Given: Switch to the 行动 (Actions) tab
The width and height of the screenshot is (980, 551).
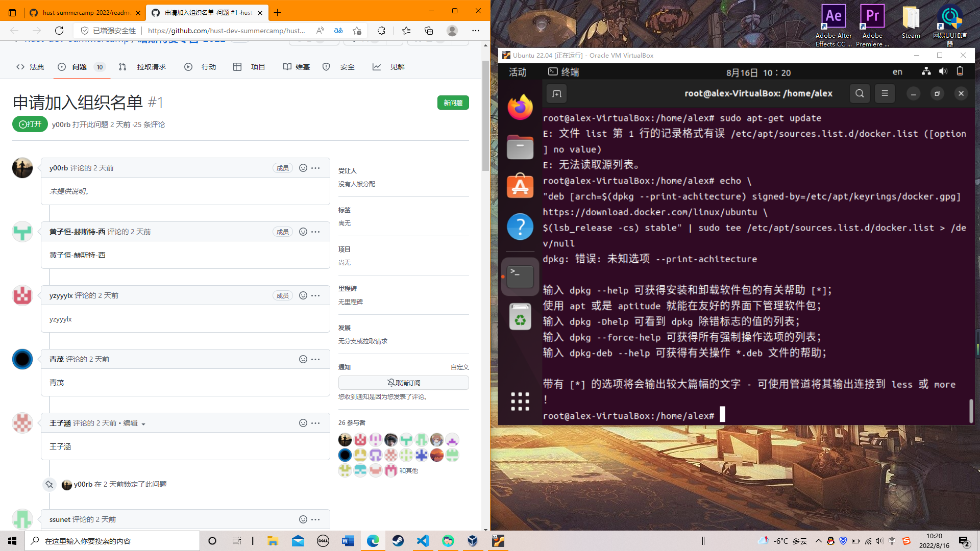Looking at the screenshot, I should (x=200, y=67).
